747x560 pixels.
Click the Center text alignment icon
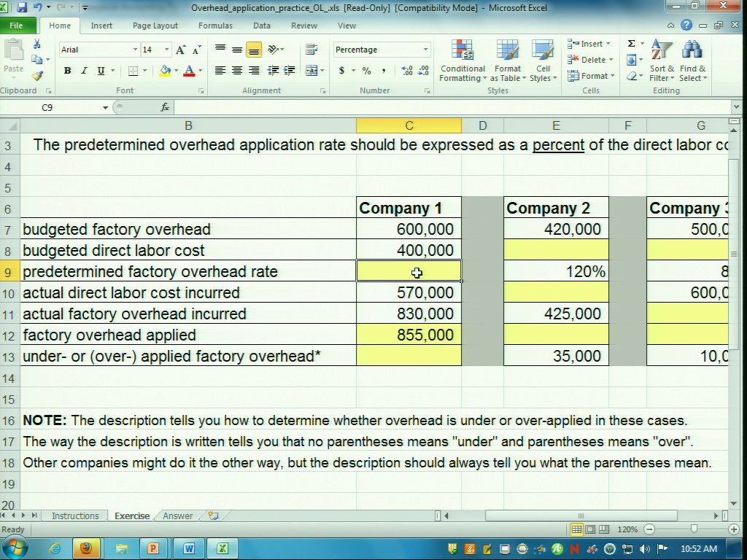tap(236, 71)
